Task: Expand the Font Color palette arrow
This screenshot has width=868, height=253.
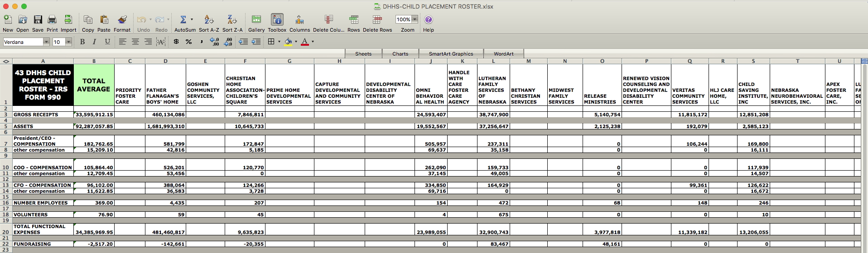Action: click(313, 42)
